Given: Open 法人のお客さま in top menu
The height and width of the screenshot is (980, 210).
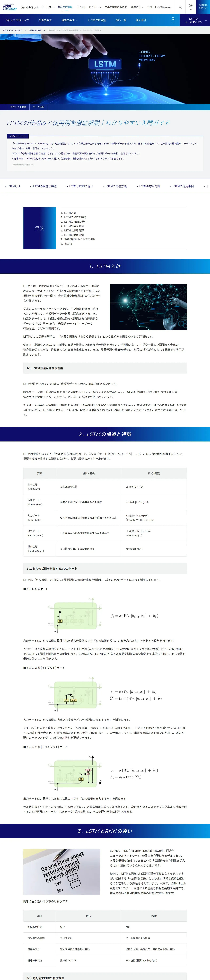Looking at the screenshot, I should point(30,7).
